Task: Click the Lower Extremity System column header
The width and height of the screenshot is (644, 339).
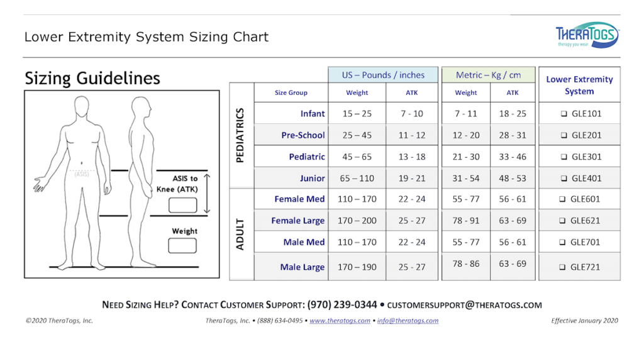Action: point(579,86)
